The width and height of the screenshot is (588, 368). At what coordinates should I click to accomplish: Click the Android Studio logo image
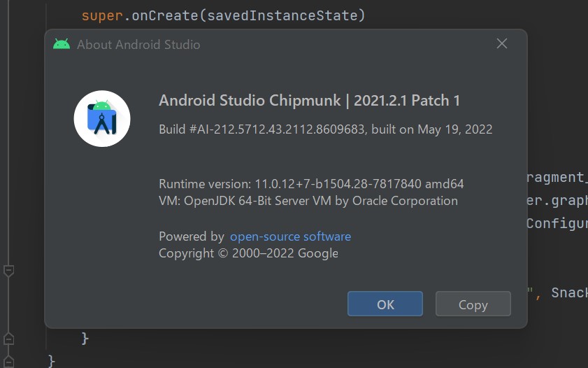click(x=102, y=118)
